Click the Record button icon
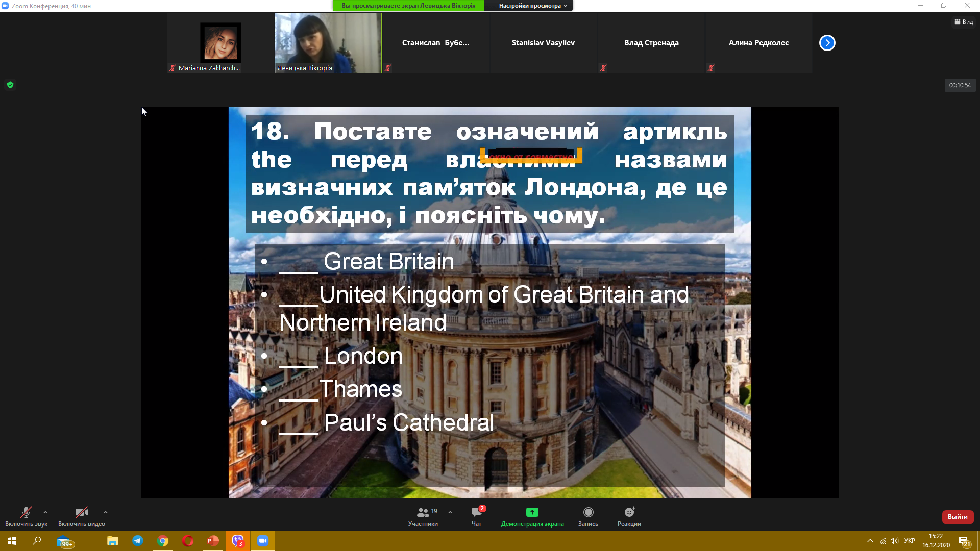Viewport: 980px width, 551px height. pyautogui.click(x=588, y=512)
